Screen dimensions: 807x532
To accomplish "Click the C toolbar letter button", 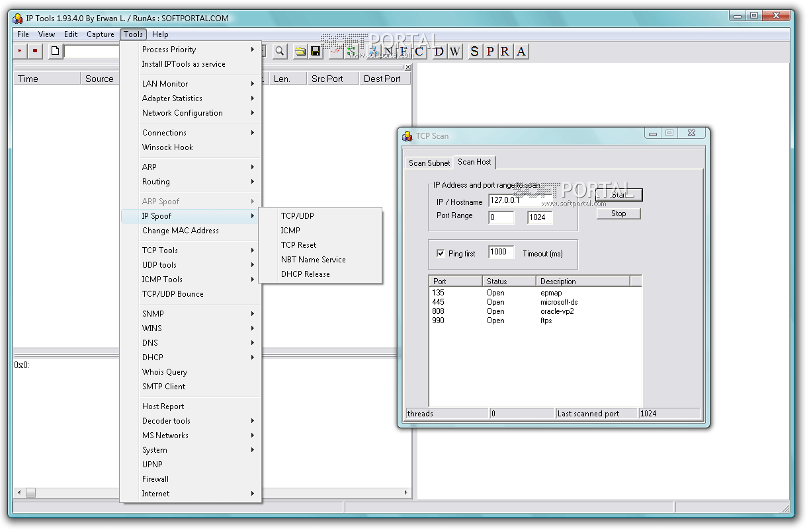I will (x=418, y=51).
